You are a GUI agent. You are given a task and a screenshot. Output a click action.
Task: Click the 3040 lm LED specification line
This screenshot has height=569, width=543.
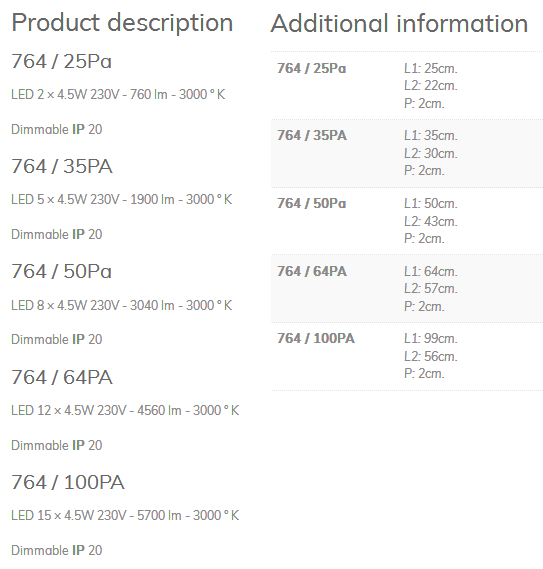click(x=122, y=305)
